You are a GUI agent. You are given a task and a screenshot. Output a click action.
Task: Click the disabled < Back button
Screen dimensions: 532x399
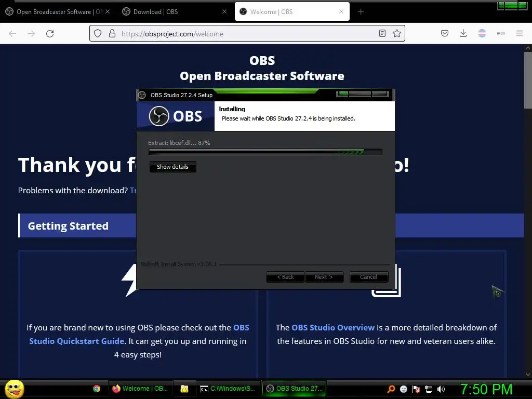(285, 277)
